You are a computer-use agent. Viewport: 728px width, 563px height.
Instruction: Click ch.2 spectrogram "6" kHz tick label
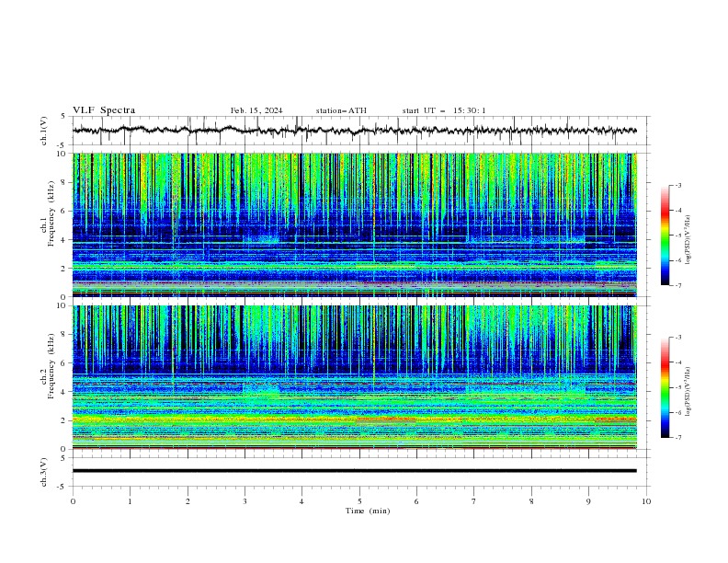tap(64, 363)
